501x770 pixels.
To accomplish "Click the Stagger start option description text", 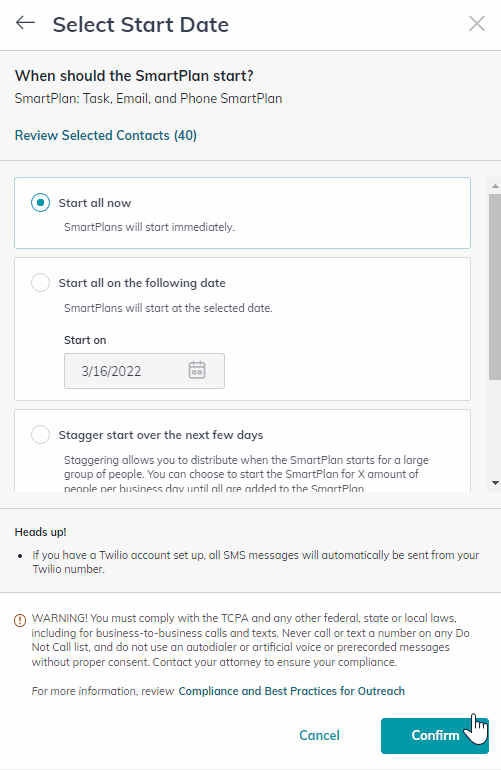I will coord(246,474).
